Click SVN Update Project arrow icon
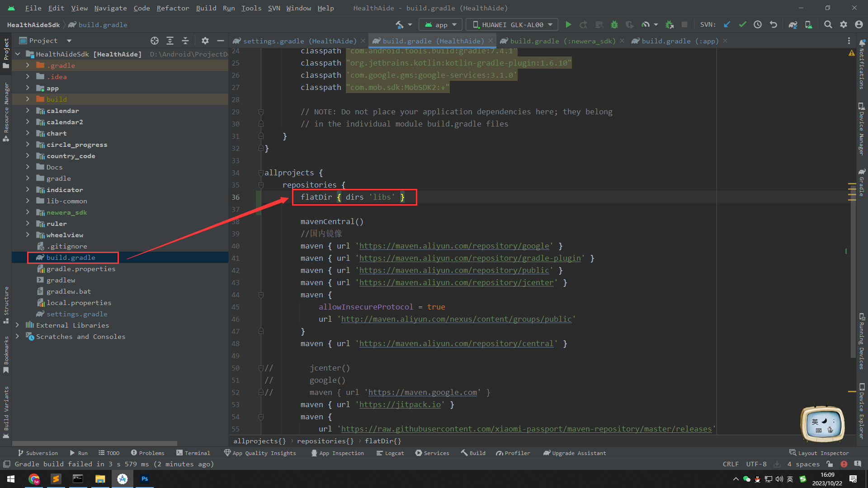This screenshot has height=488, width=868. coord(727,25)
